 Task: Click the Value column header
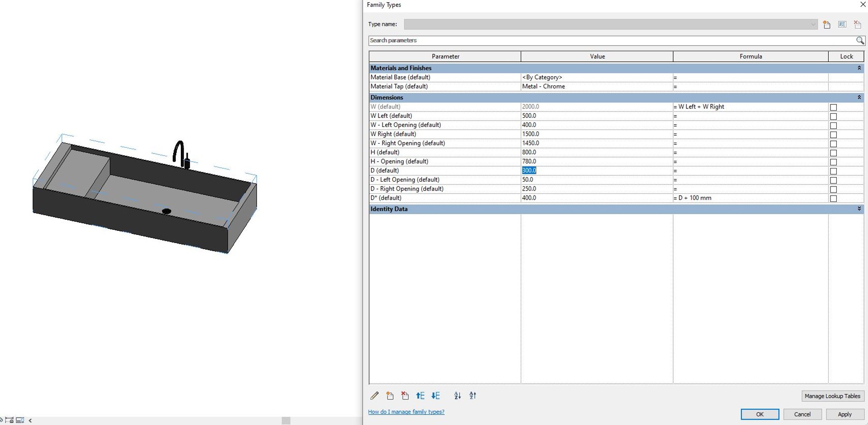[597, 56]
